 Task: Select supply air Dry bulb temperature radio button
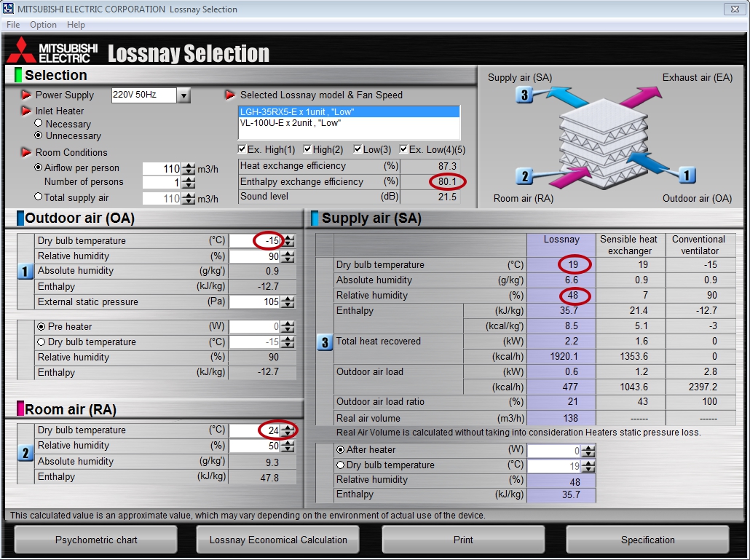pyautogui.click(x=340, y=465)
